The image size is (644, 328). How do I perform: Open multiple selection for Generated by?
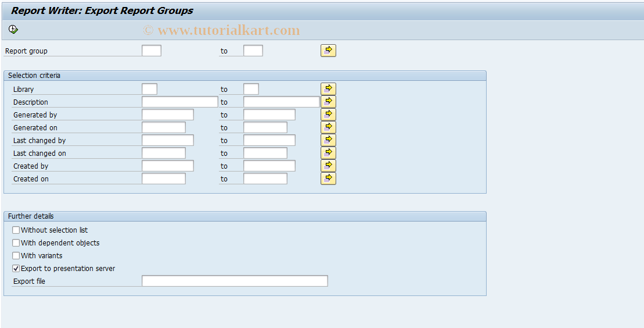(328, 115)
